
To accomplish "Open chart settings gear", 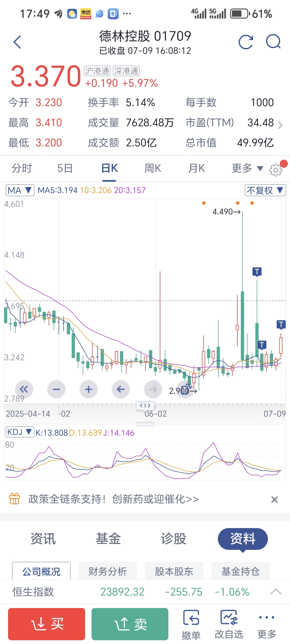I will 275,170.
